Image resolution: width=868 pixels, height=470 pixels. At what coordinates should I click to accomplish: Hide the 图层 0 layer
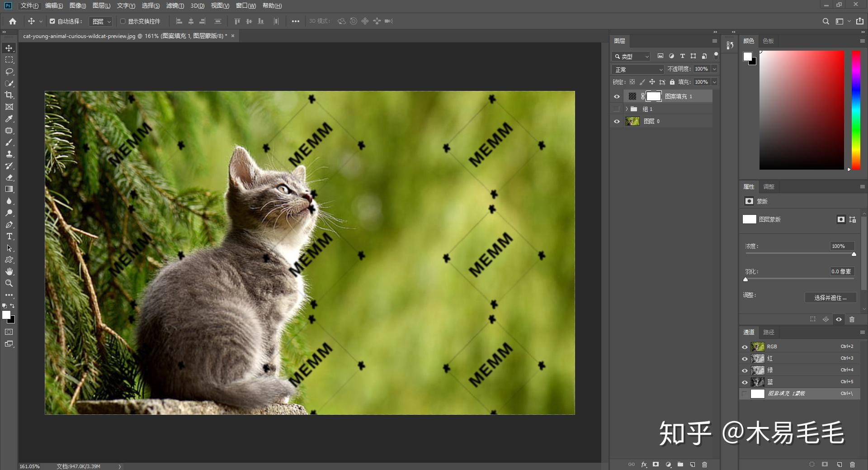coord(617,121)
